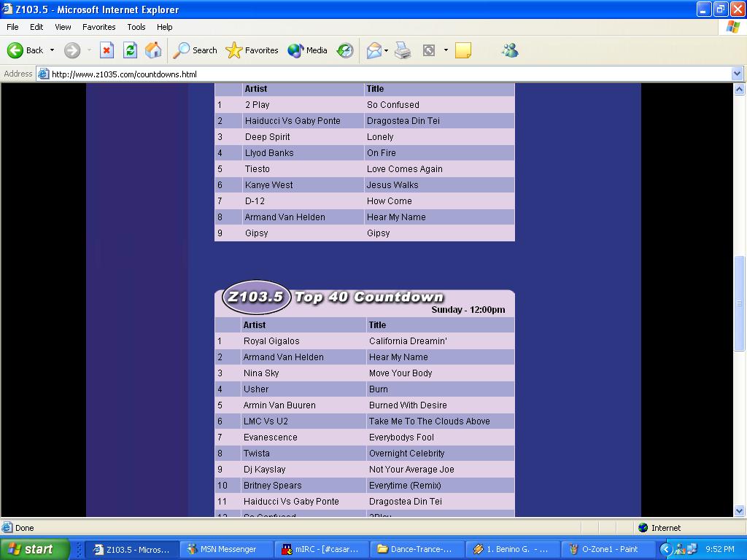Click the scrollbar up arrow
The width and height of the screenshot is (747, 560).
click(x=739, y=89)
